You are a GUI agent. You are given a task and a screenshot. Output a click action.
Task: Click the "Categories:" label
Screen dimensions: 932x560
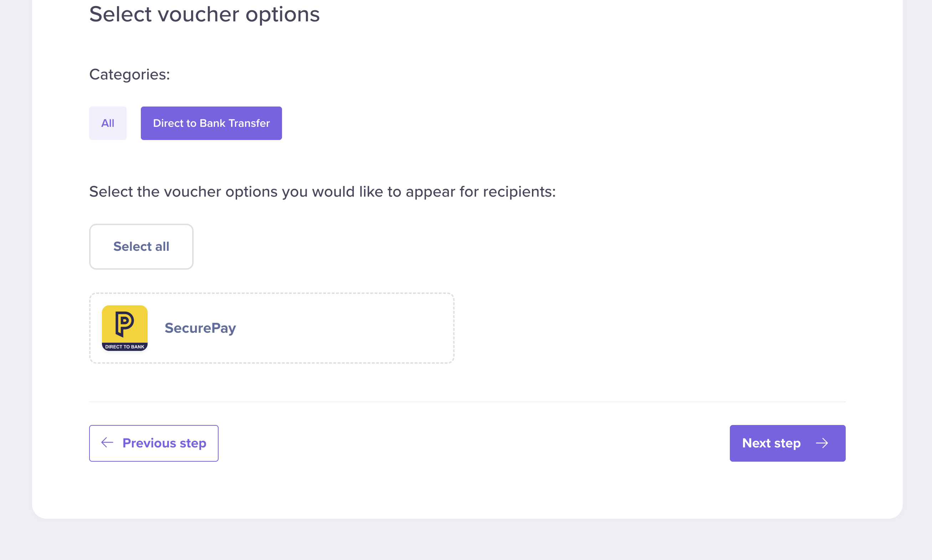(x=129, y=74)
